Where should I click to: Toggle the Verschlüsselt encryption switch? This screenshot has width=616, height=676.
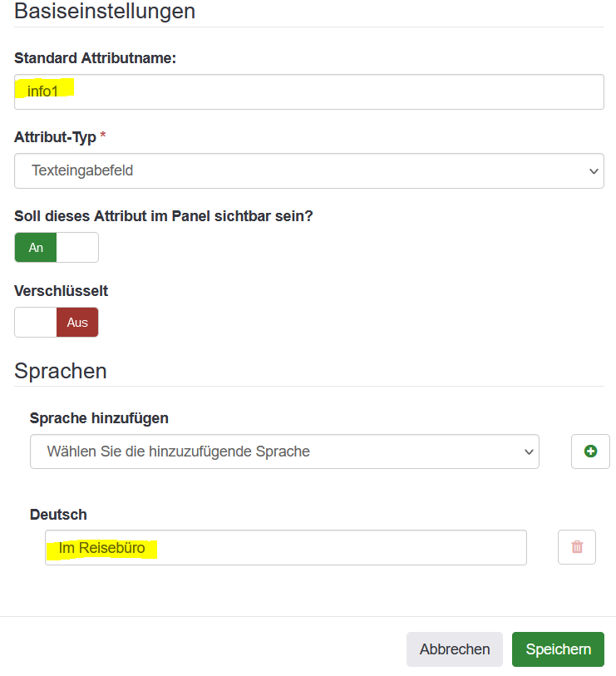click(57, 323)
